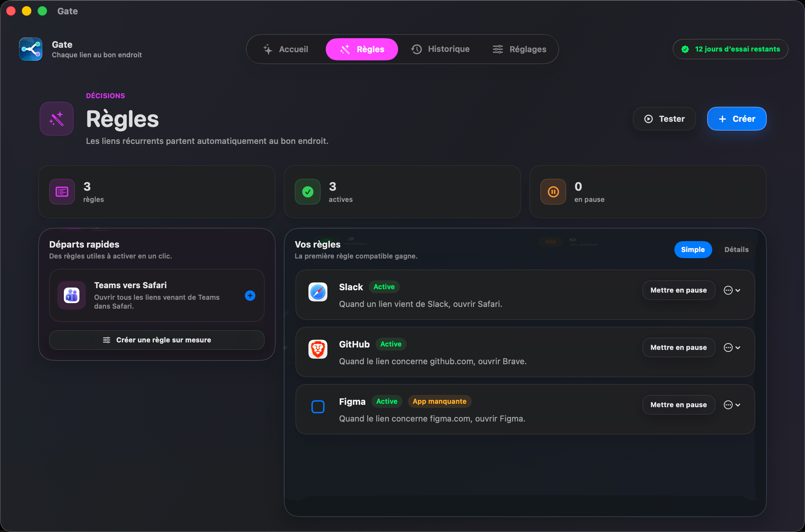Click the Active badge on GitHub rule
The height and width of the screenshot is (532, 805).
coord(391,344)
